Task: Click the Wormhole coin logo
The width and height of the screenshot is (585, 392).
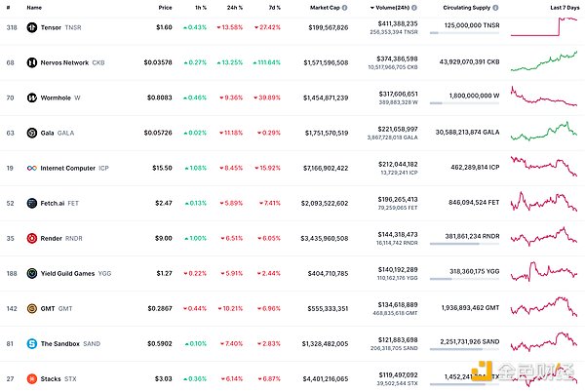Action: pyautogui.click(x=32, y=98)
